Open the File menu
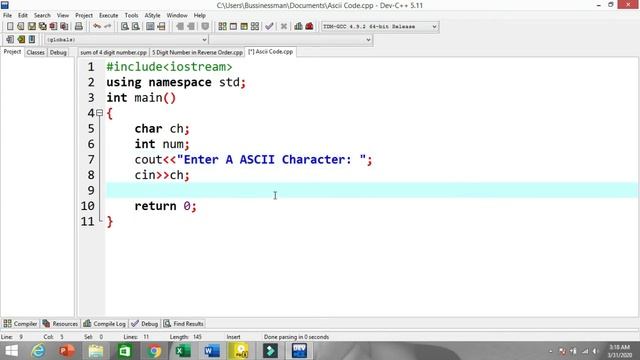Screen dimensions: 640x360 tap(7, 16)
